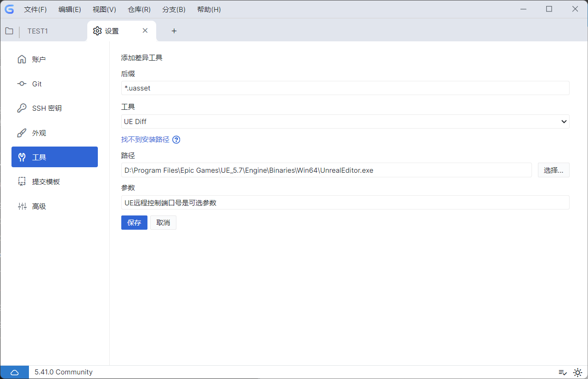This screenshot has width=588, height=379.
Task: Click the cloud sync icon in status bar
Action: tap(14, 372)
